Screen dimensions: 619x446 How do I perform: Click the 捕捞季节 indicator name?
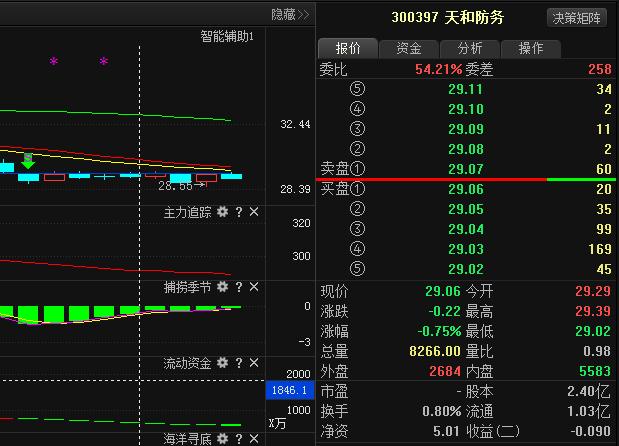(x=188, y=287)
